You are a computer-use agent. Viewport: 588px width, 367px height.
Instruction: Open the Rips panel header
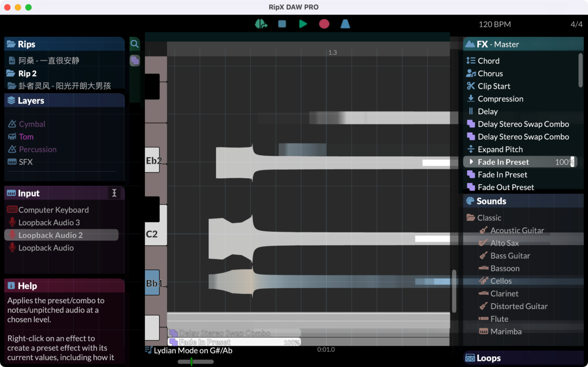point(65,44)
